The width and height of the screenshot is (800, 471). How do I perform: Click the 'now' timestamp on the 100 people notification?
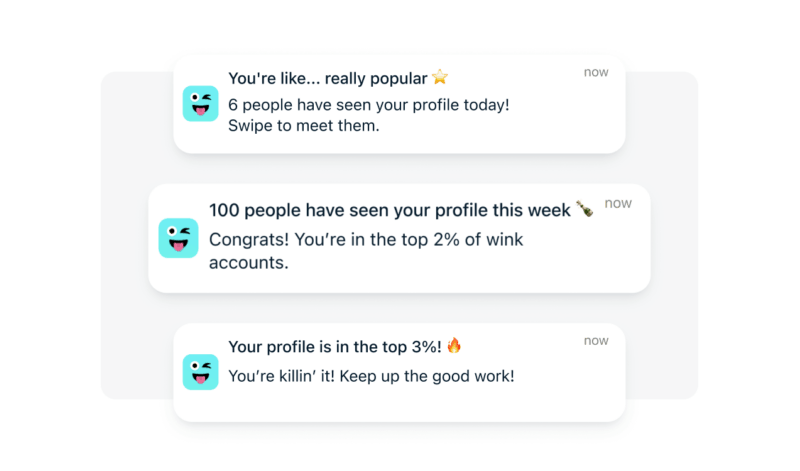618,203
